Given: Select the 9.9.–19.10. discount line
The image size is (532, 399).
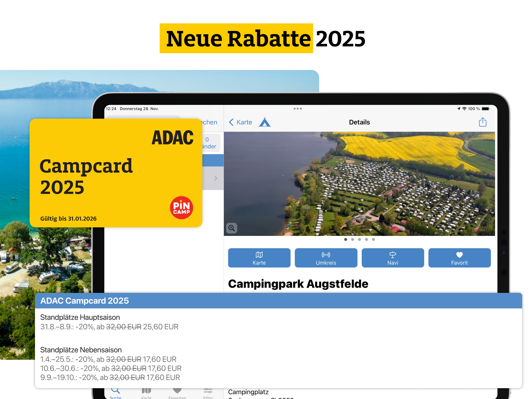Looking at the screenshot, I should coord(110,377).
